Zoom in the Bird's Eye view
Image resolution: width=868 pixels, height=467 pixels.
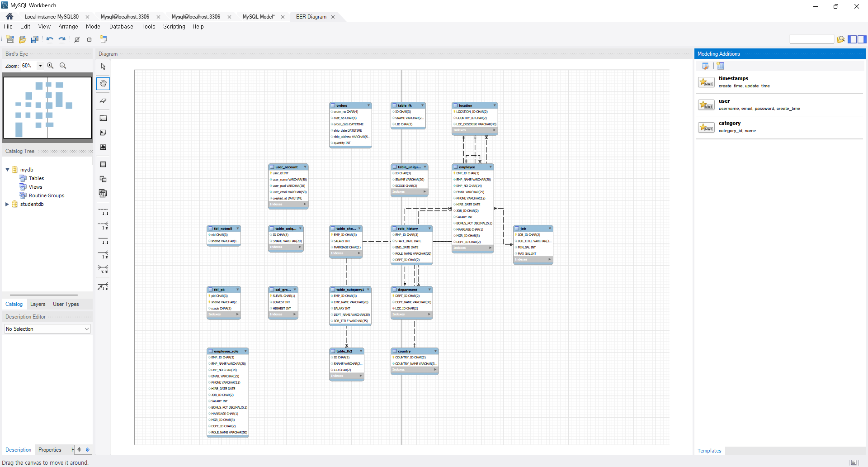pos(50,66)
